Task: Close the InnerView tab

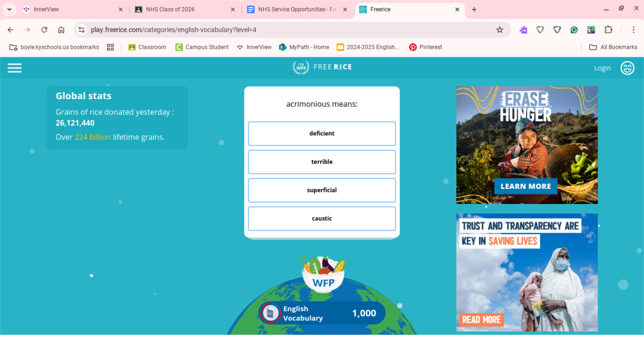Action: click(120, 10)
